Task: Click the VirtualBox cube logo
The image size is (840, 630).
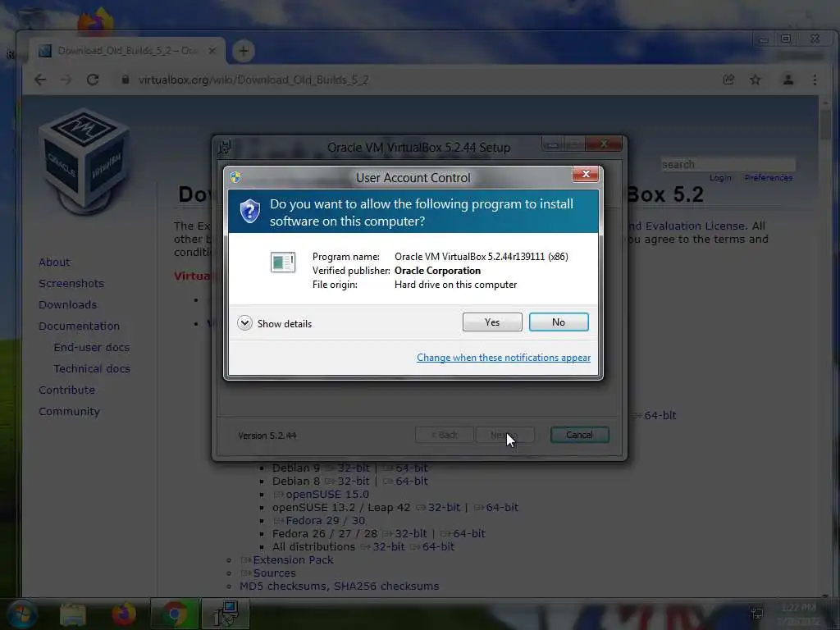Action: (84, 160)
